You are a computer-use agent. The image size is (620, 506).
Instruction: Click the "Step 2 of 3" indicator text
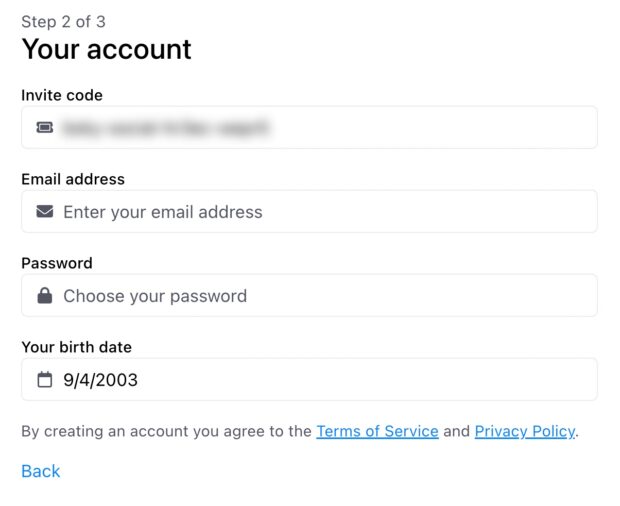(x=63, y=22)
